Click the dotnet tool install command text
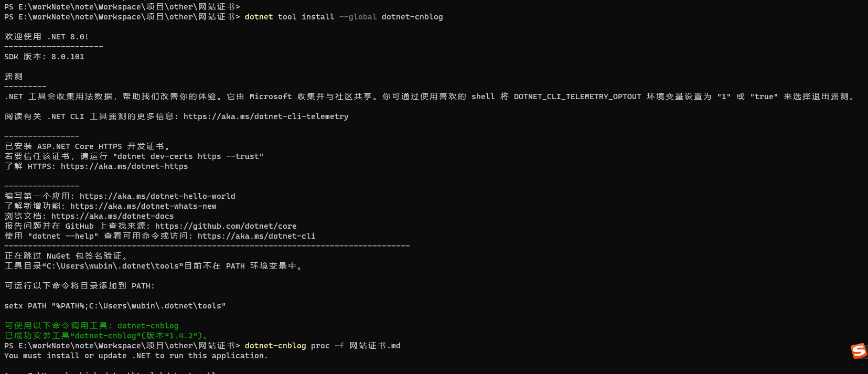The image size is (868, 374). pos(344,17)
